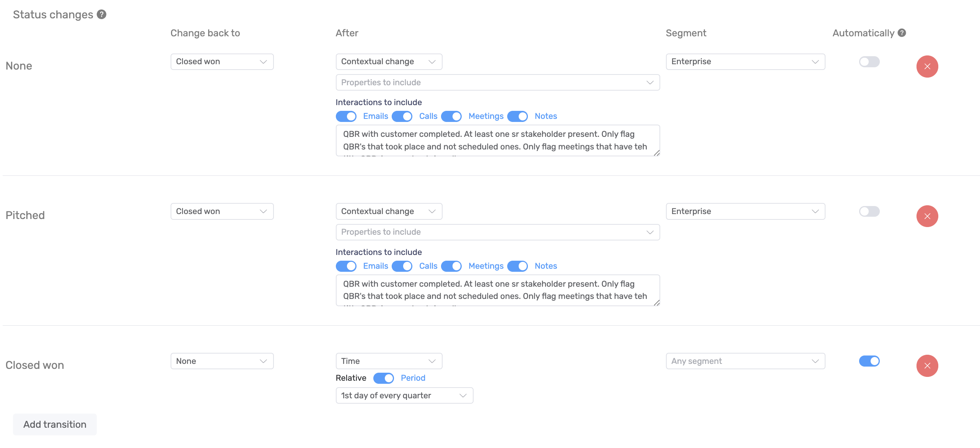Open 1st day of every quarter dropdown
Image resolution: width=980 pixels, height=448 pixels.
pos(404,396)
